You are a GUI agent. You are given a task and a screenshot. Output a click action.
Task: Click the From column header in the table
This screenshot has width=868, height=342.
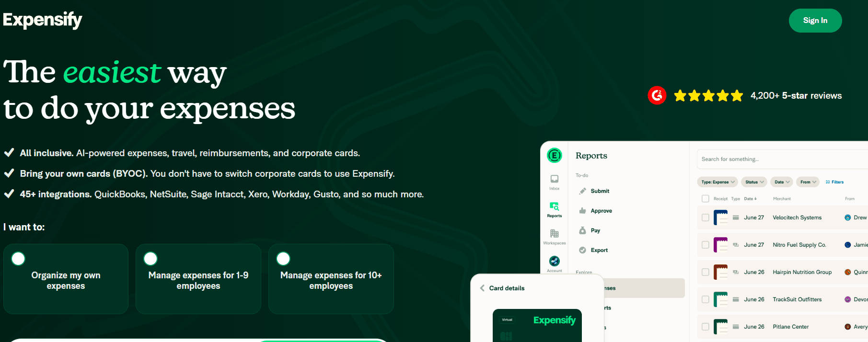coord(849,199)
